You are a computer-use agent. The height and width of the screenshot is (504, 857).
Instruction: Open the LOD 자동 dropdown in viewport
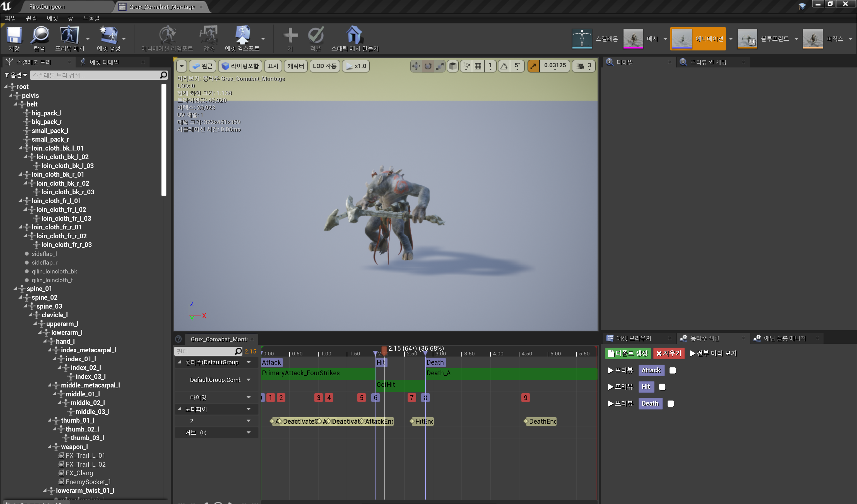324,66
